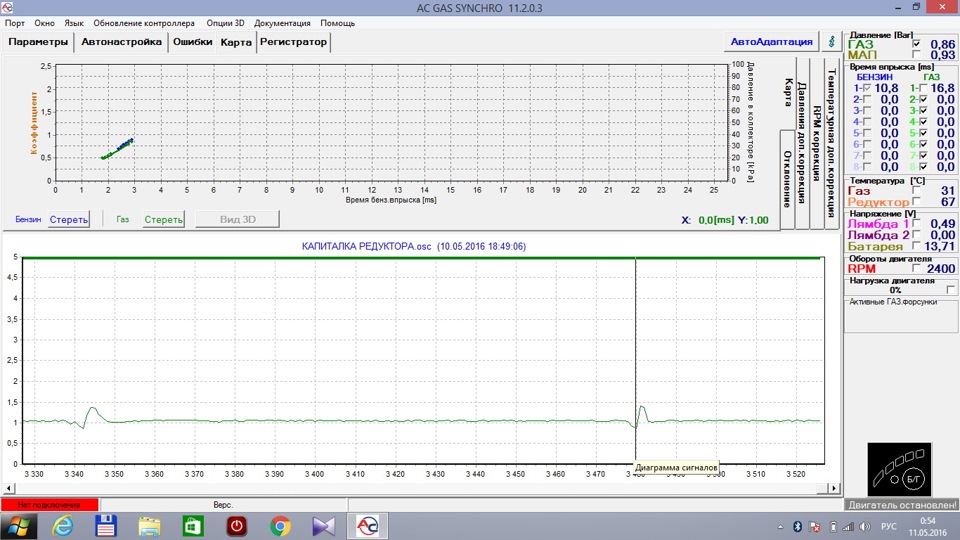
Task: Click Стереть next to Бензин
Action: [69, 219]
